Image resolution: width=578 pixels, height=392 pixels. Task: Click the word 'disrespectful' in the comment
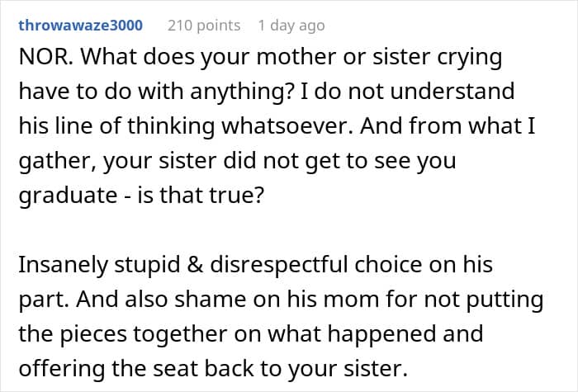pyautogui.click(x=279, y=265)
